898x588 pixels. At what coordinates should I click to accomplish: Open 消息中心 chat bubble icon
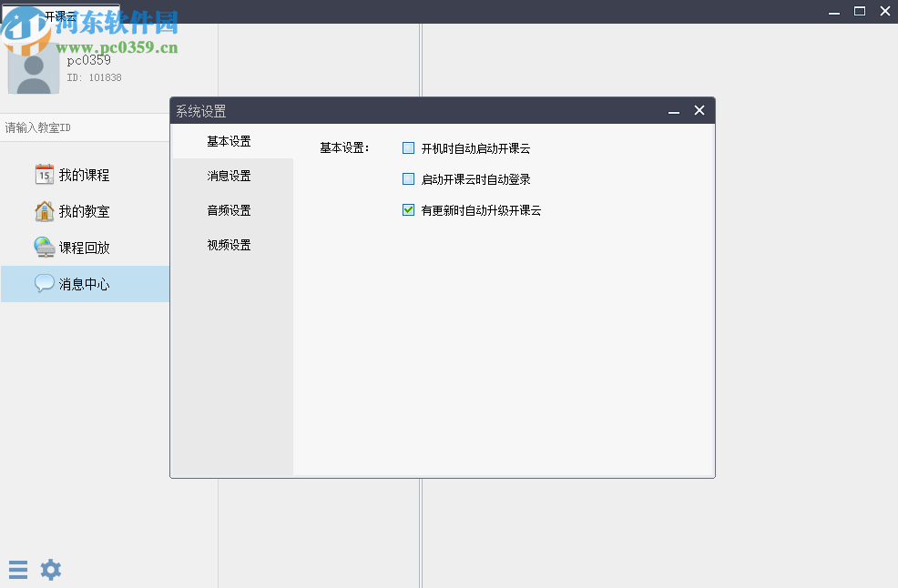click(x=44, y=283)
